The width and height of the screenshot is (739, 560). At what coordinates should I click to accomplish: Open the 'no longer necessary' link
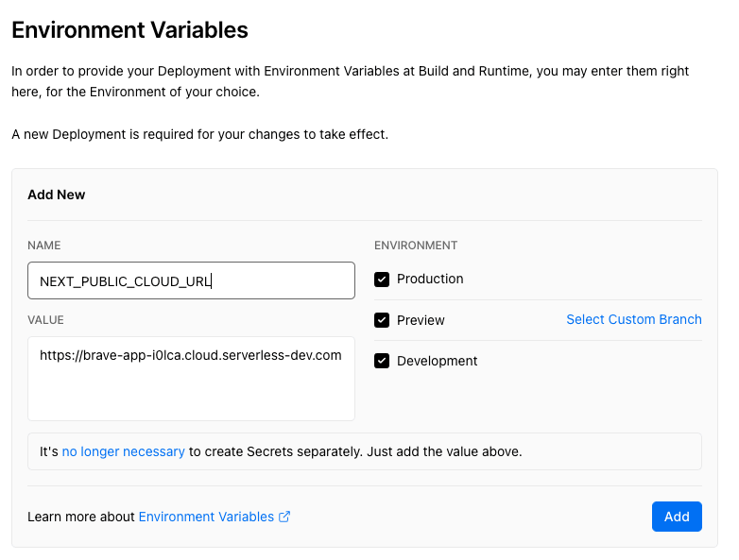[x=124, y=451]
